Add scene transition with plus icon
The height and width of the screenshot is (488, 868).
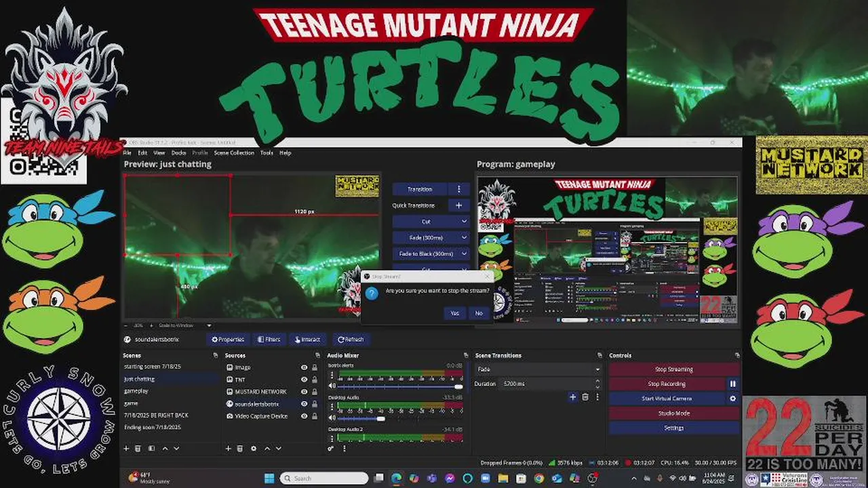pyautogui.click(x=573, y=397)
